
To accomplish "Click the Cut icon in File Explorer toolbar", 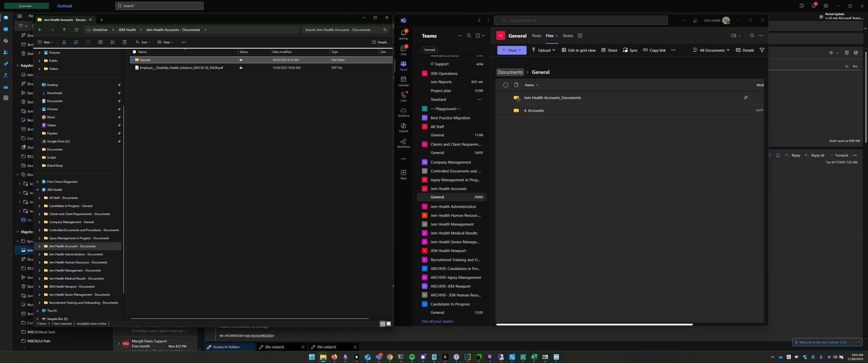I will 64,42.
